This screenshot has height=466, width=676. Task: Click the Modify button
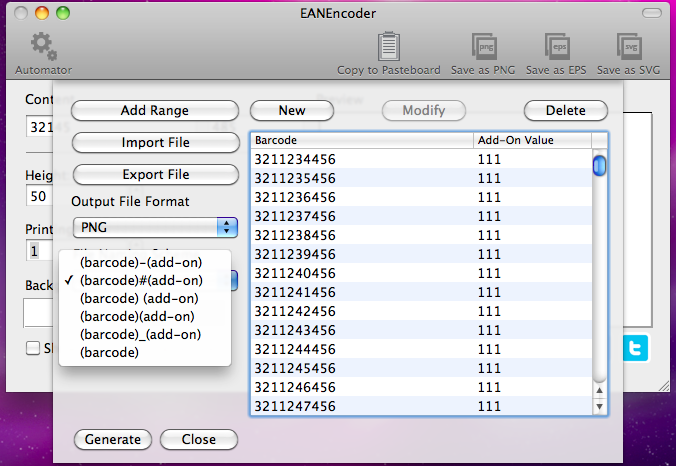point(424,110)
